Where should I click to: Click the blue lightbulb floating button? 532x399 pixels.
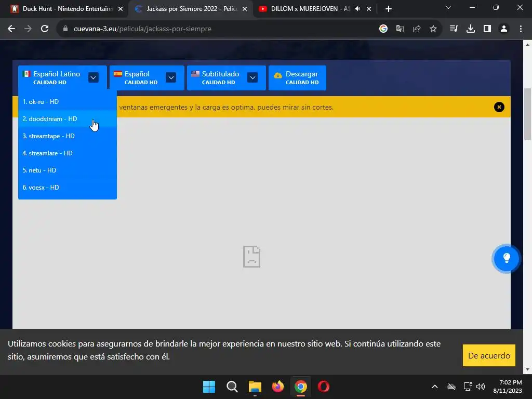point(506,259)
